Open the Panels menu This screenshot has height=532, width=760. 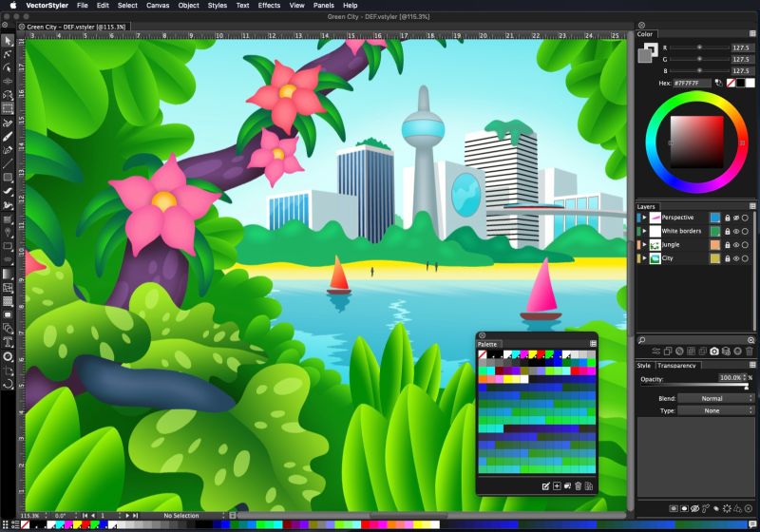323,6
